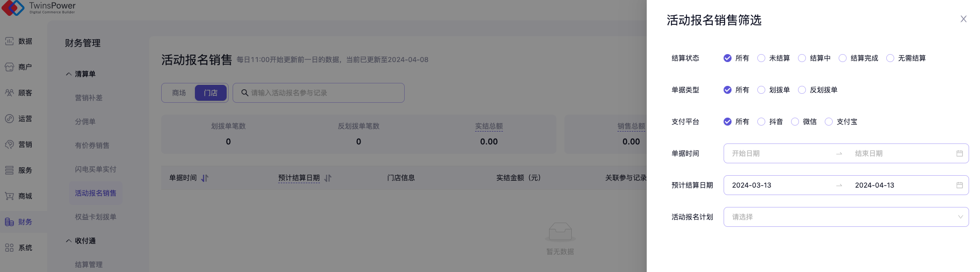Collapse the 清算单 tree group
Screen dimensions: 980x272
pos(69,74)
